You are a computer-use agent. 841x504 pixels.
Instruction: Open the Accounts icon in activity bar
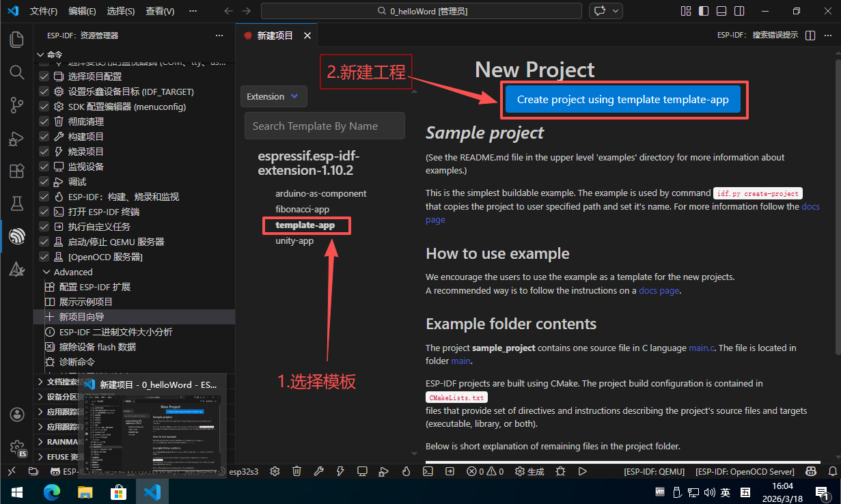17,415
